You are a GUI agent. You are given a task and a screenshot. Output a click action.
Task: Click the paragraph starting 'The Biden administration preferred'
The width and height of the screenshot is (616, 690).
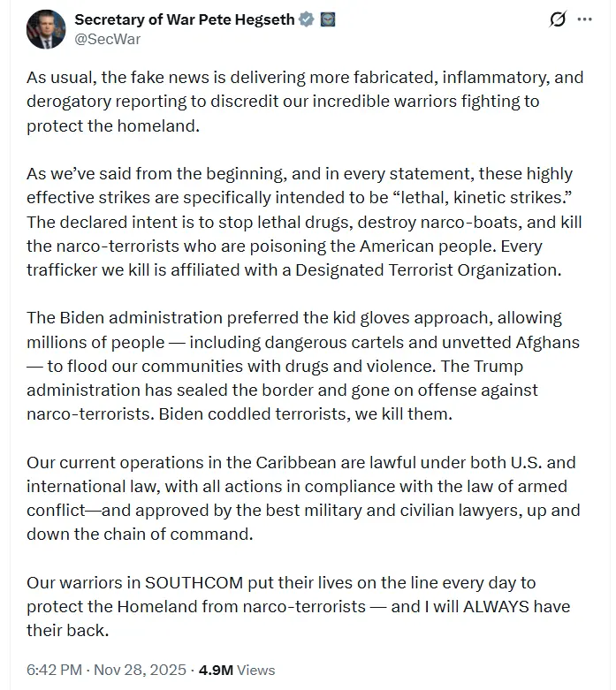296,366
